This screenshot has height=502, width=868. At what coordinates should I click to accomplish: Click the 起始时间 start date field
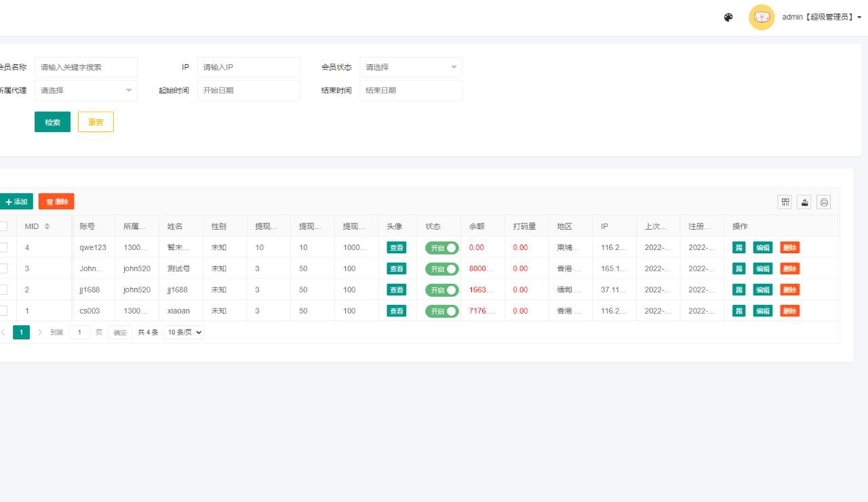(x=248, y=90)
